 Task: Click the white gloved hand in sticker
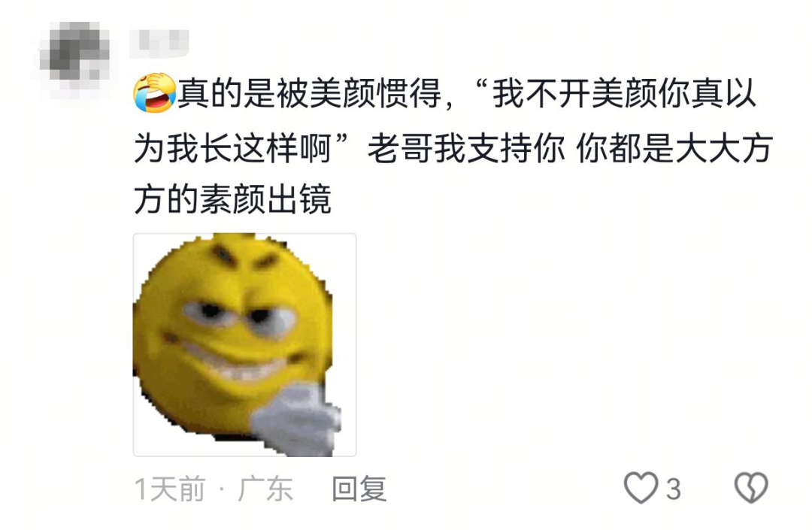click(x=297, y=419)
